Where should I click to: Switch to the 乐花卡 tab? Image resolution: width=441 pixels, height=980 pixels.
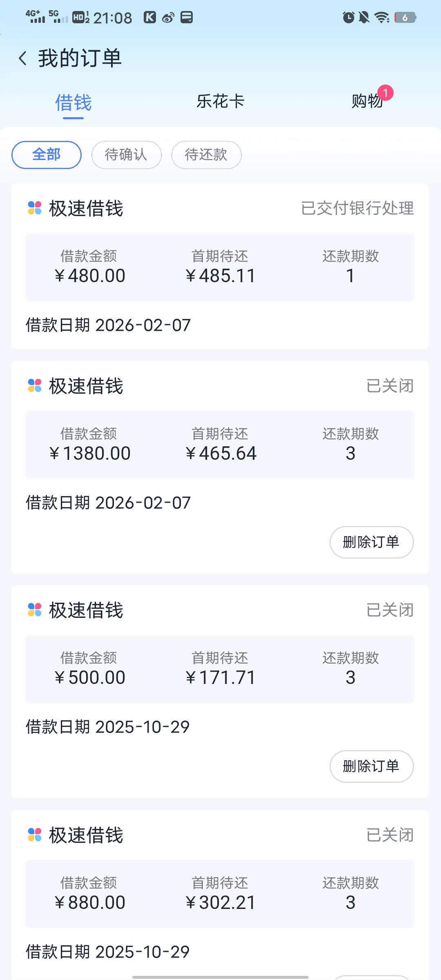point(220,101)
